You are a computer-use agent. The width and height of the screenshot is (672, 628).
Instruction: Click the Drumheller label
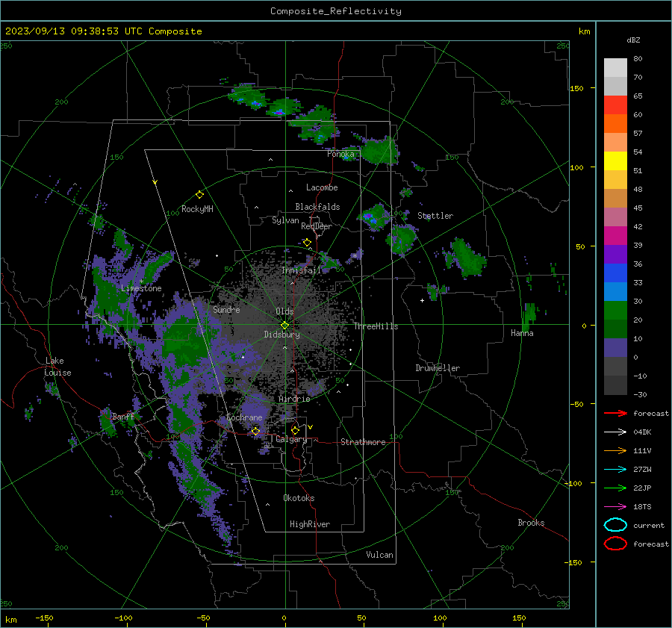click(438, 368)
